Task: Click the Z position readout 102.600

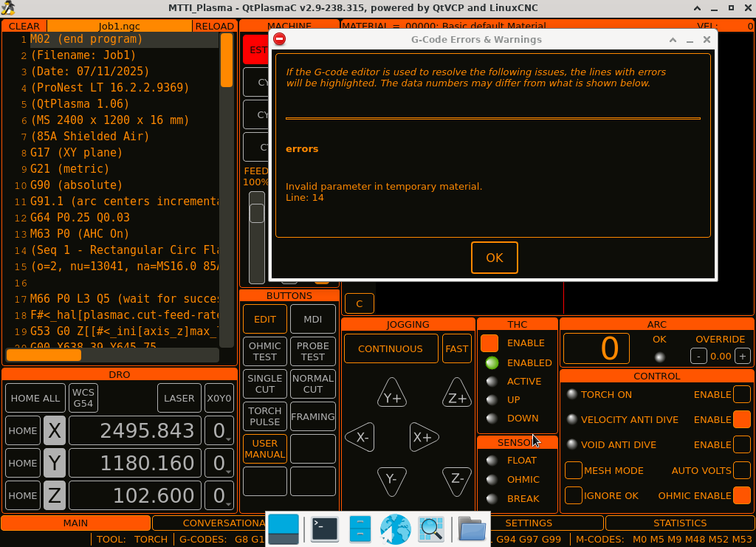Action: pyautogui.click(x=135, y=495)
